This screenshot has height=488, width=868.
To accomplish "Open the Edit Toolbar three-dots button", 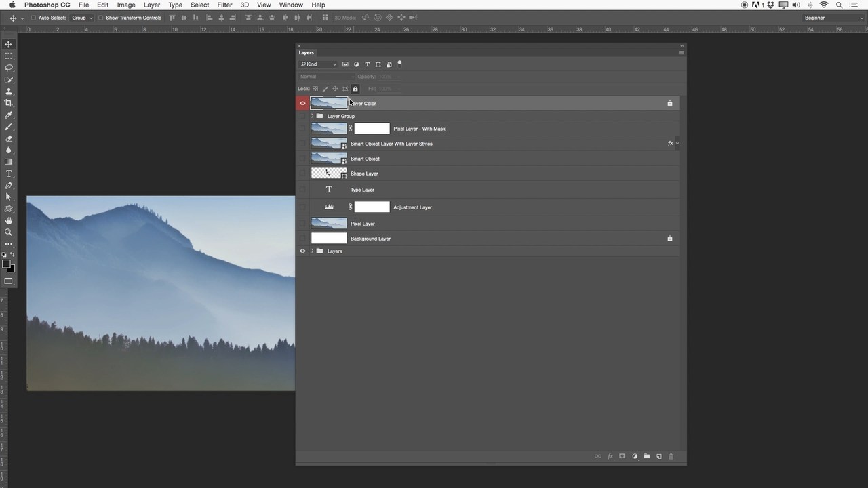I will (x=9, y=244).
